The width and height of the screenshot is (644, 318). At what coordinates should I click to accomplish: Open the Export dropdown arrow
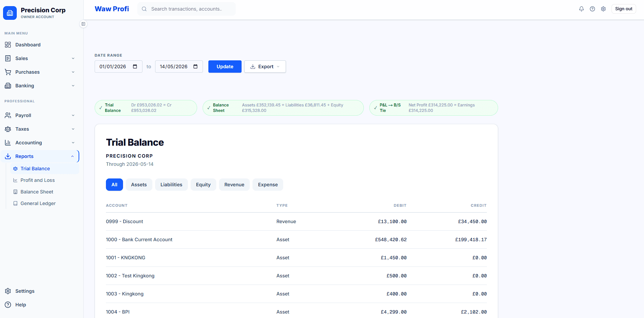pos(278,67)
